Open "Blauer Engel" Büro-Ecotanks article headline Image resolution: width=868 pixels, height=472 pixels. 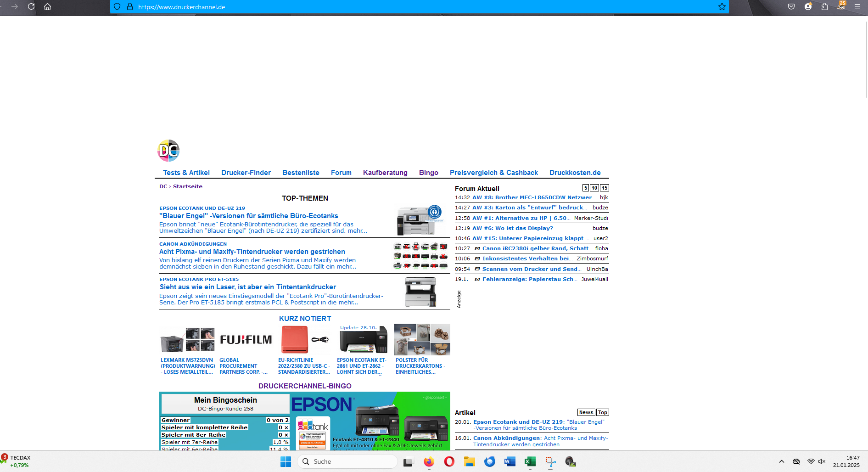[x=249, y=216]
